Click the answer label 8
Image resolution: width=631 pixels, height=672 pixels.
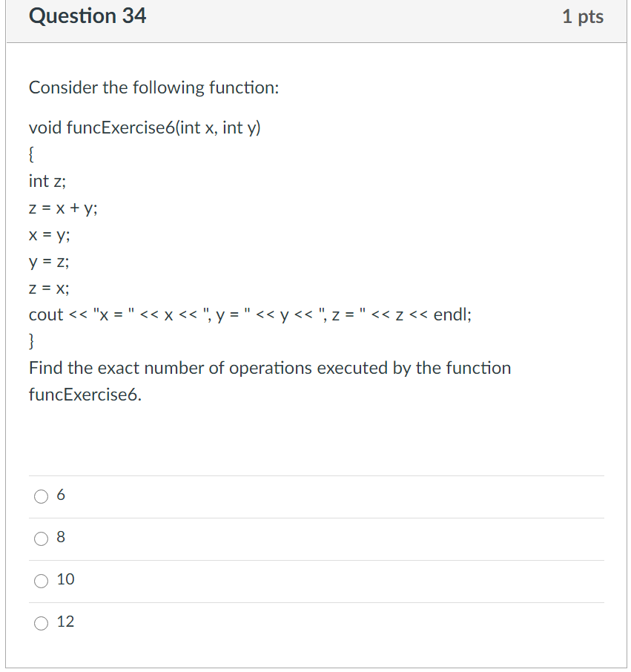pyautogui.click(x=60, y=537)
